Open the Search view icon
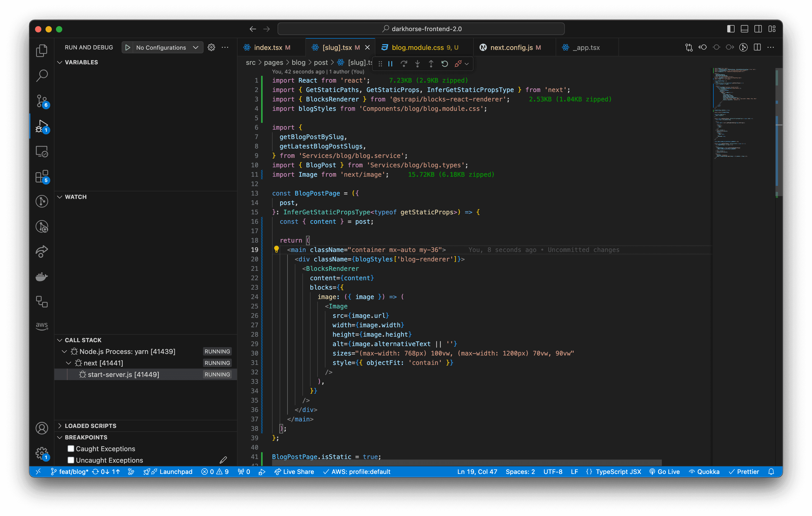 point(42,76)
